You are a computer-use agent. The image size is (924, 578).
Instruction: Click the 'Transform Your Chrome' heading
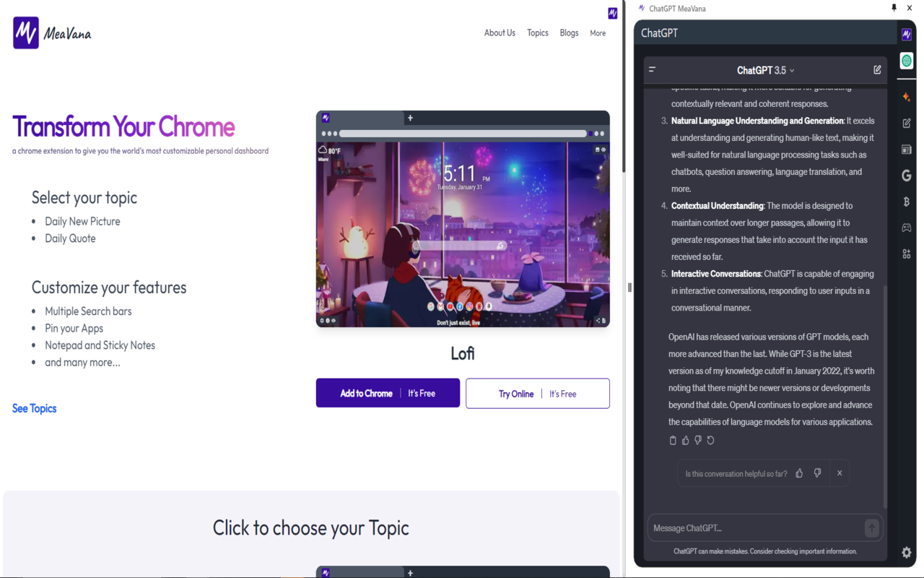(x=123, y=126)
